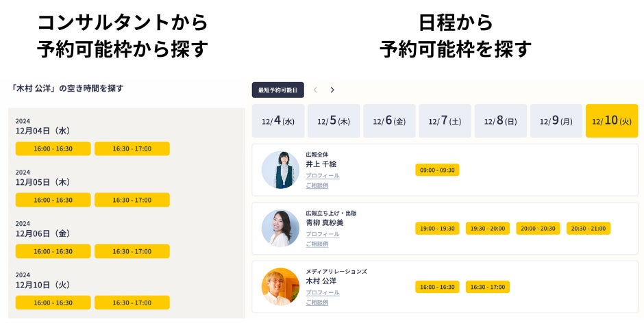Open 井上 千絵's プロフィール link

click(x=322, y=176)
